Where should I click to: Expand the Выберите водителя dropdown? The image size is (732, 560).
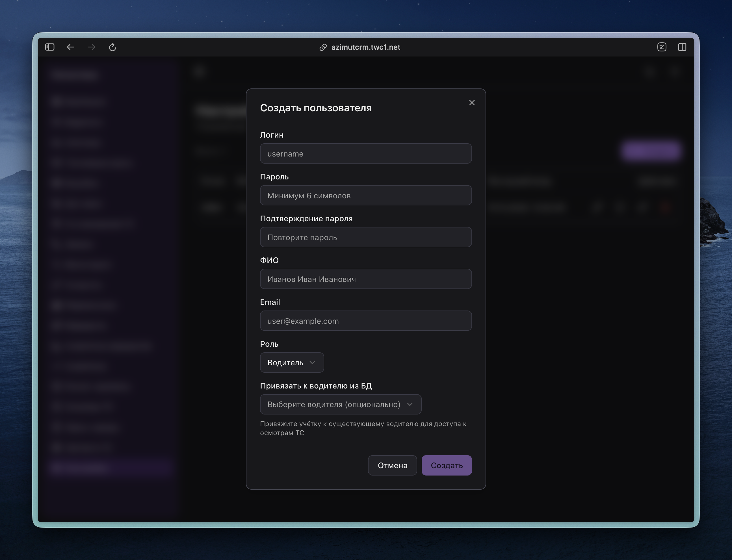(340, 404)
